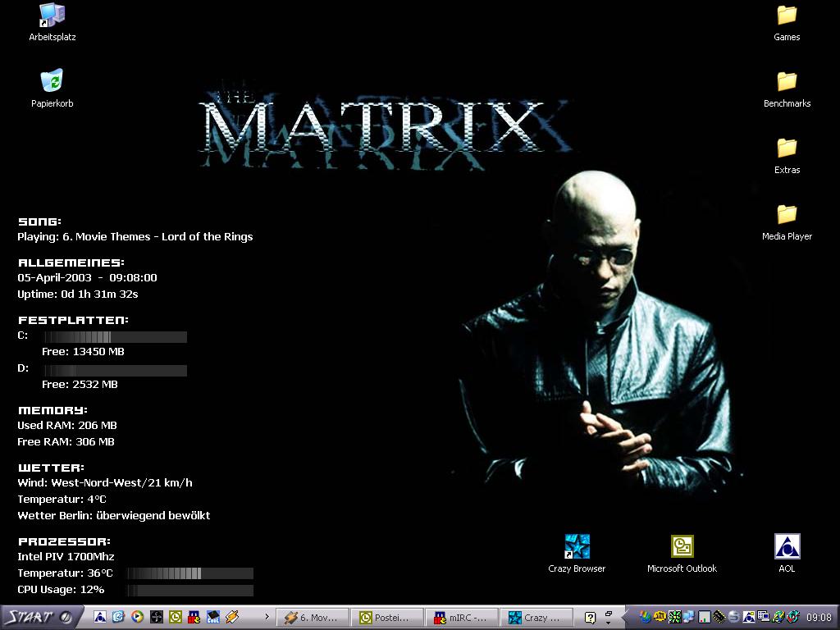Click the AOL tray icon
840x630 pixels.
pyautogui.click(x=749, y=617)
